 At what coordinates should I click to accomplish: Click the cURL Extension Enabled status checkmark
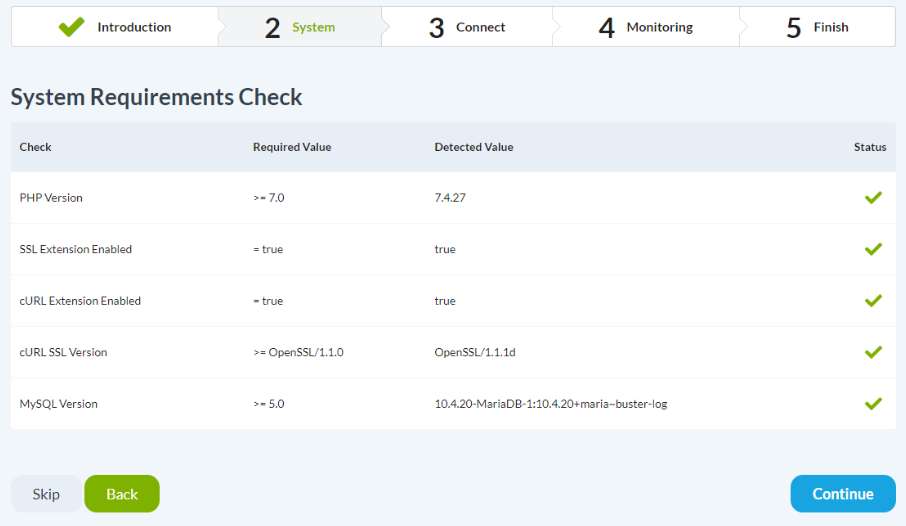point(873,301)
